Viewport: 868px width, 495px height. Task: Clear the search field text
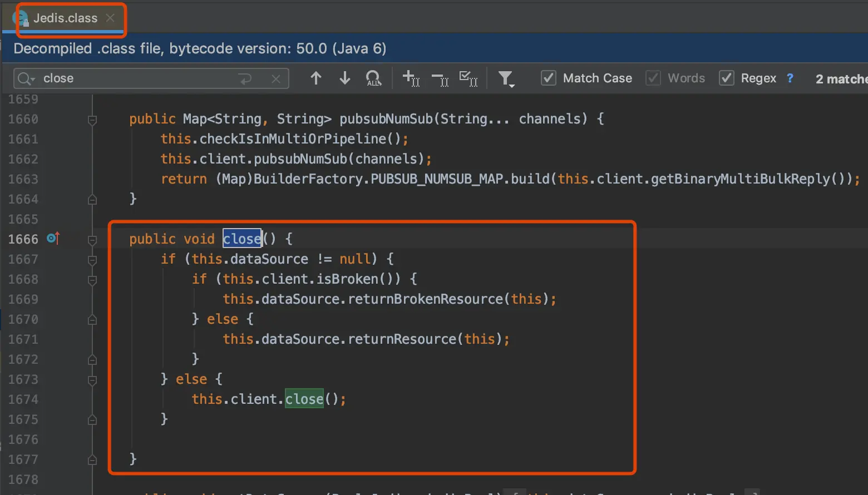pyautogui.click(x=276, y=79)
